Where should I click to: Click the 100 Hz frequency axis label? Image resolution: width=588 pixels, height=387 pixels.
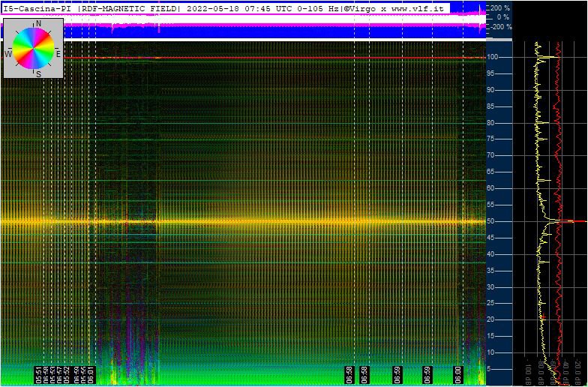pyautogui.click(x=493, y=57)
